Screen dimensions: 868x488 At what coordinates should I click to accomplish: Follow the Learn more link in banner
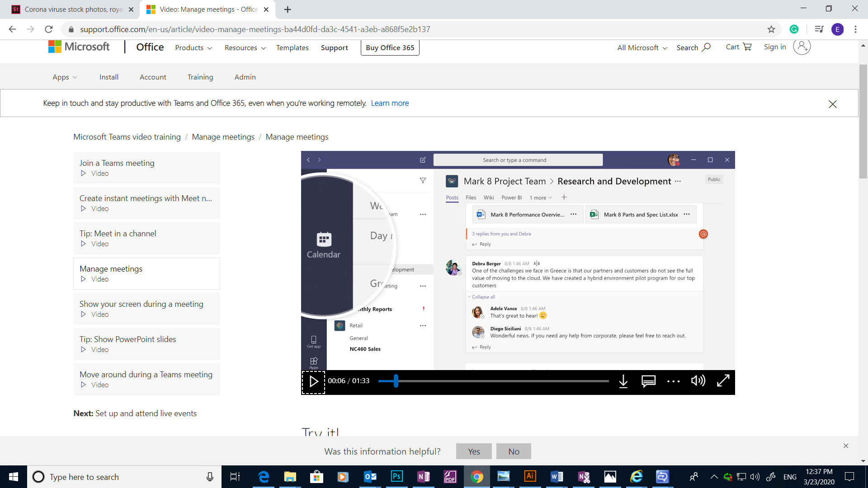tap(390, 103)
